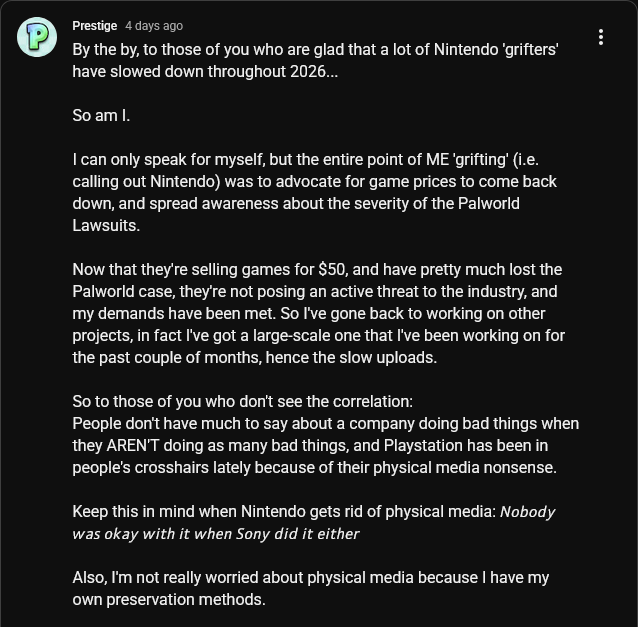Click the Prestige channel avatar with letter P

point(37,37)
